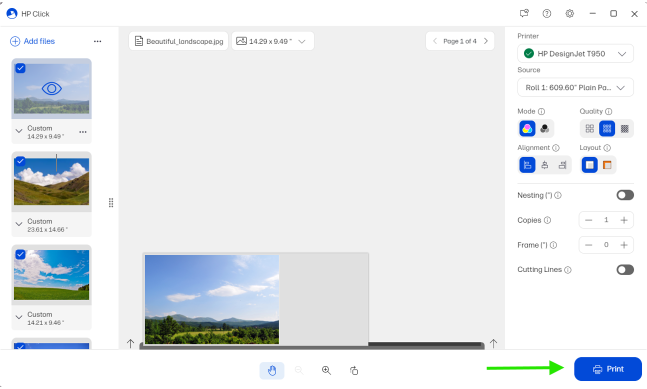Image resolution: width=647 pixels, height=389 pixels.
Task: Click the Add files link
Action: click(39, 41)
